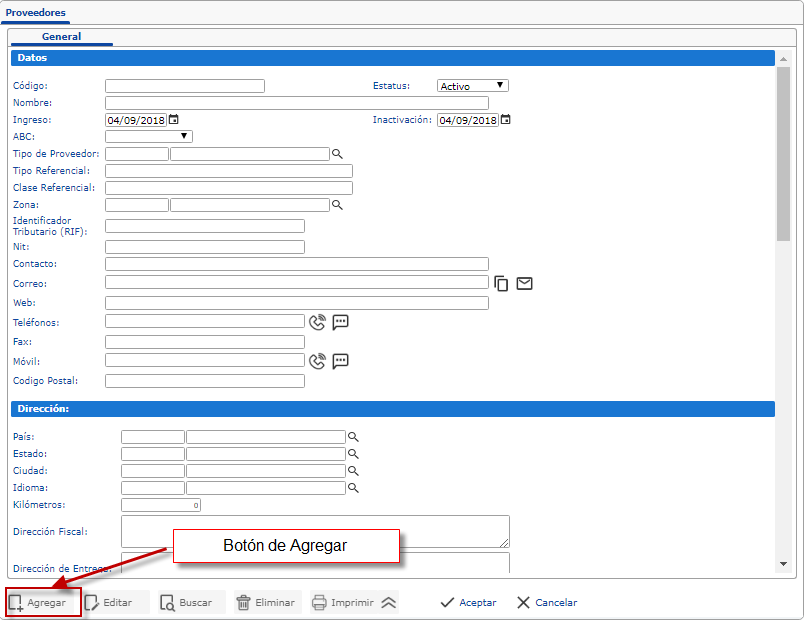Open the Inactivación date calendar icon
This screenshot has height=620, width=806.
point(505,120)
